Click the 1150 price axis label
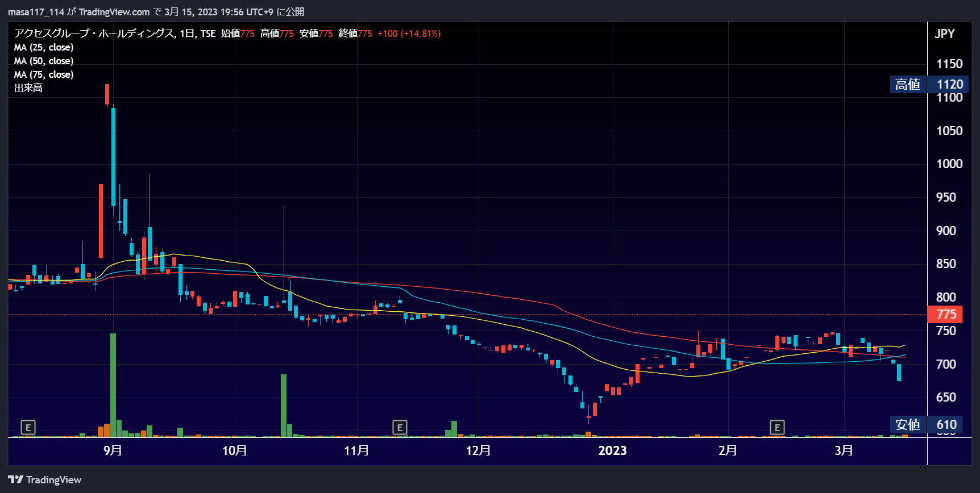 point(949,64)
